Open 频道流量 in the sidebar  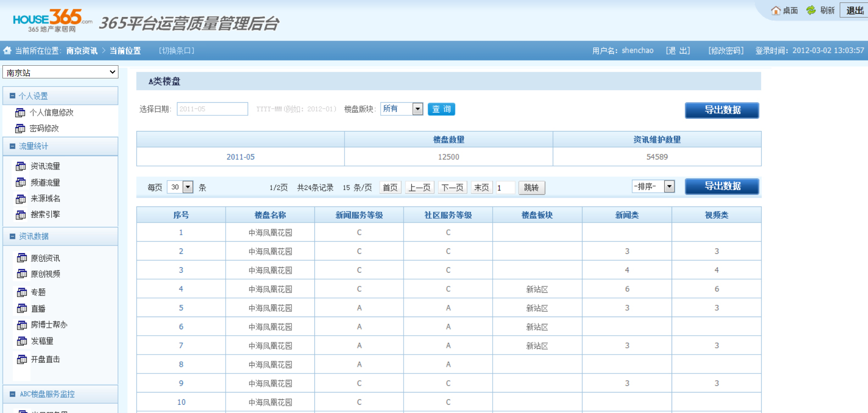pos(45,183)
